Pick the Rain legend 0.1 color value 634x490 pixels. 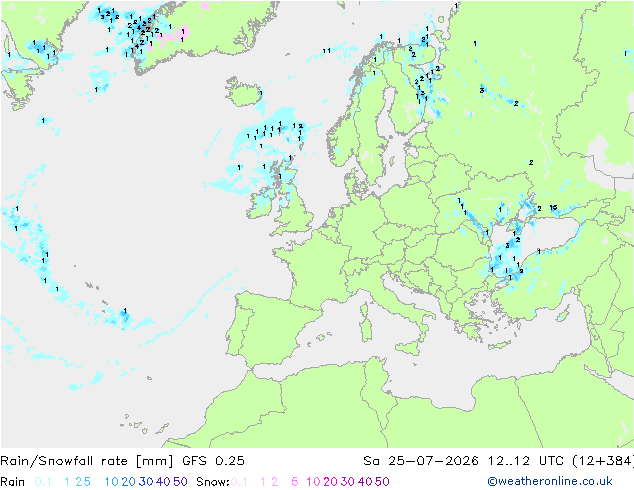43,482
